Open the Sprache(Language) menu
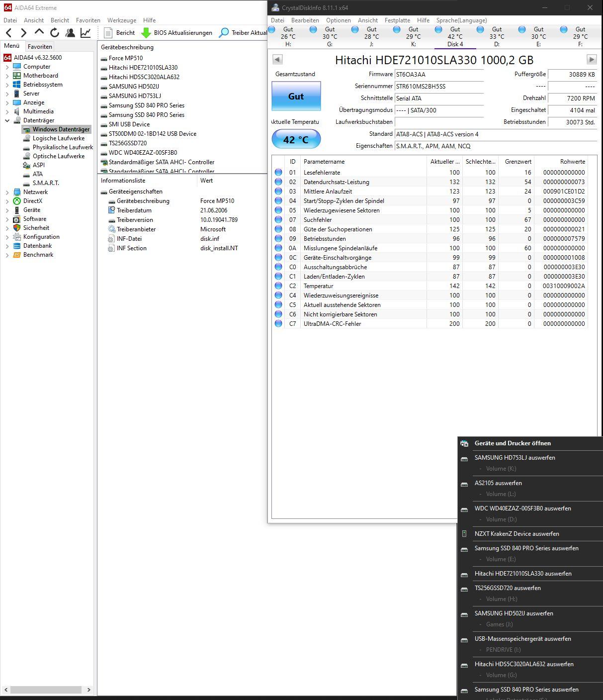The width and height of the screenshot is (603, 700). [x=461, y=20]
